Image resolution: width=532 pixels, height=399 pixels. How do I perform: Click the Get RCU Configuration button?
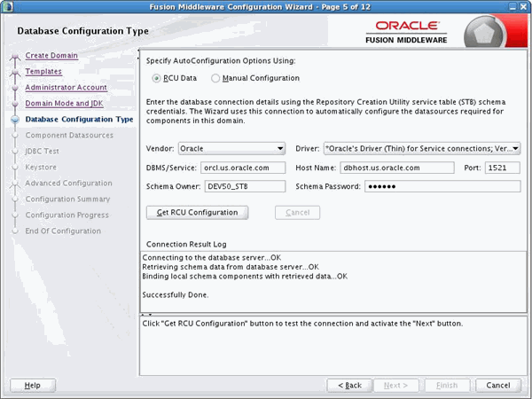click(x=197, y=213)
